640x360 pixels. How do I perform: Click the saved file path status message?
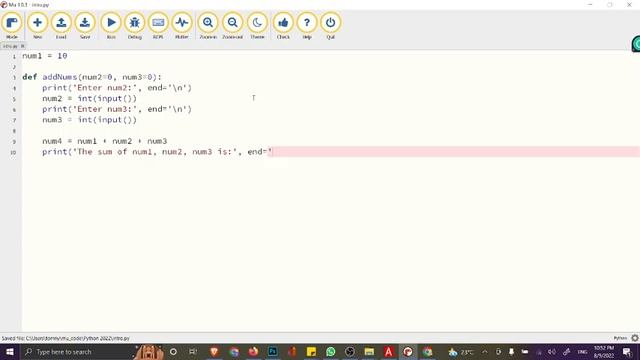click(x=66, y=338)
